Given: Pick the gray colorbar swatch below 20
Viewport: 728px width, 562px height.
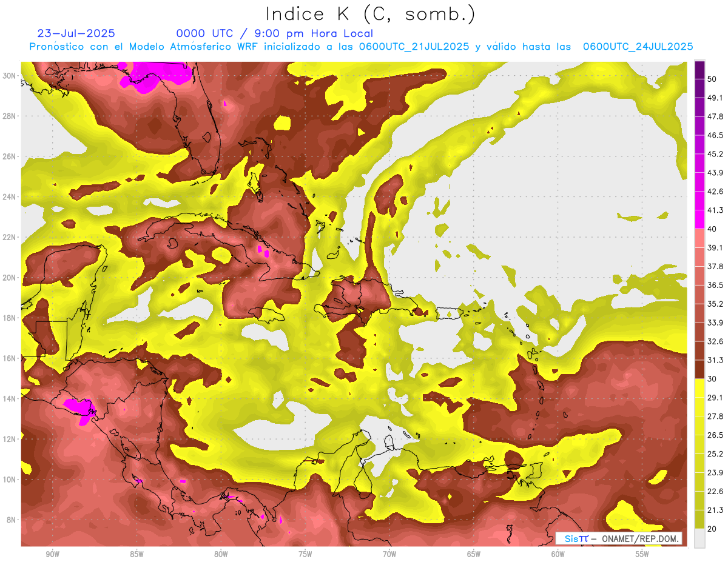Looking at the screenshot, I should click(699, 538).
